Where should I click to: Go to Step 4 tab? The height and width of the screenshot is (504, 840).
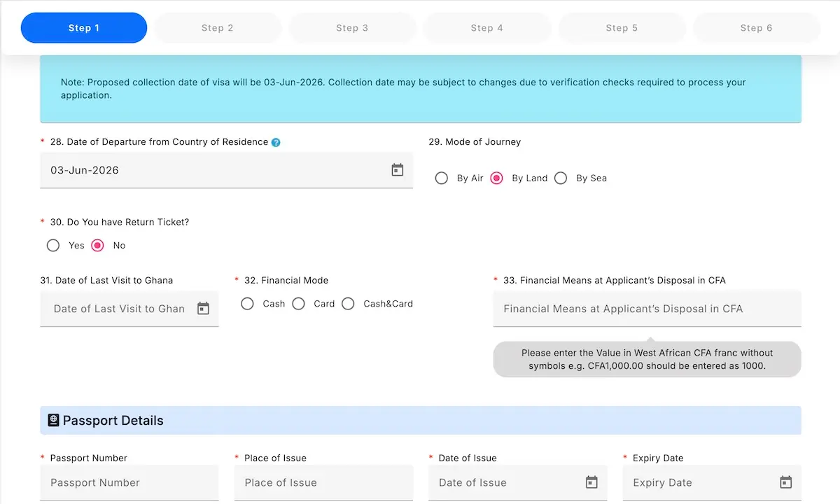[x=487, y=28]
